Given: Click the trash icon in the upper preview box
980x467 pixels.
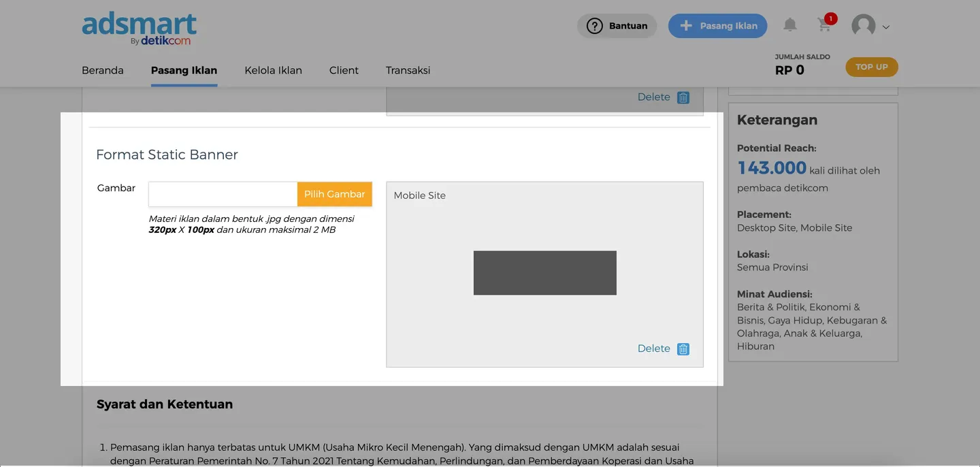Looking at the screenshot, I should [x=683, y=97].
